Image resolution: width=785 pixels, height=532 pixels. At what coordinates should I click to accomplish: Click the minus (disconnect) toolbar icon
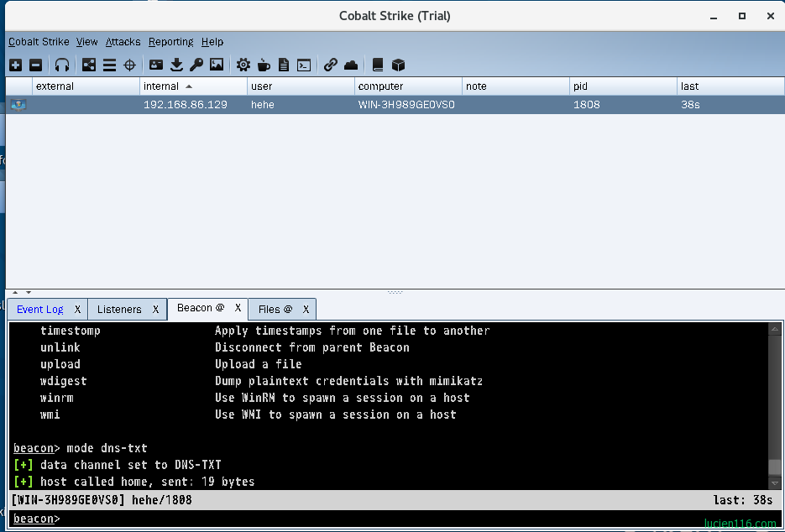(x=35, y=65)
